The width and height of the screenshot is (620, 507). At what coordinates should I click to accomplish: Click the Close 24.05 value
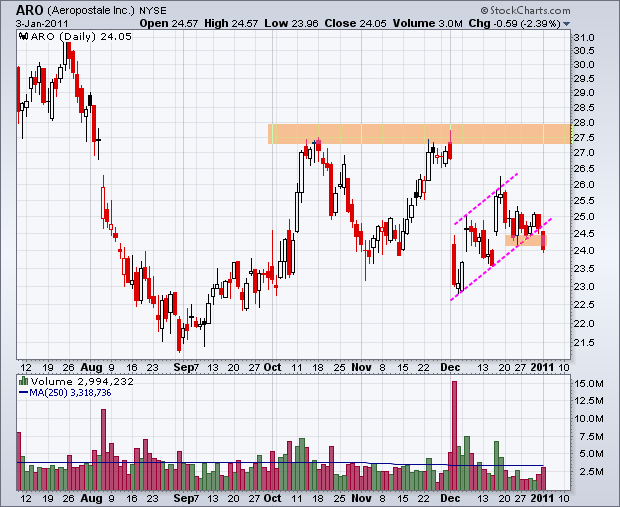click(355, 23)
